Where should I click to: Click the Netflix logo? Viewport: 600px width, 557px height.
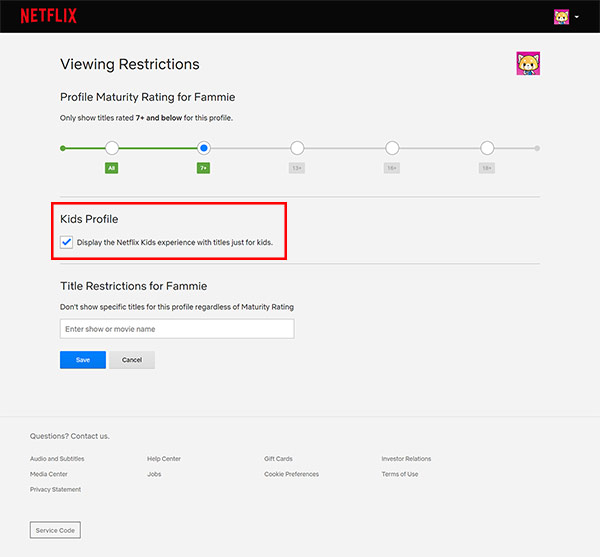pos(49,16)
